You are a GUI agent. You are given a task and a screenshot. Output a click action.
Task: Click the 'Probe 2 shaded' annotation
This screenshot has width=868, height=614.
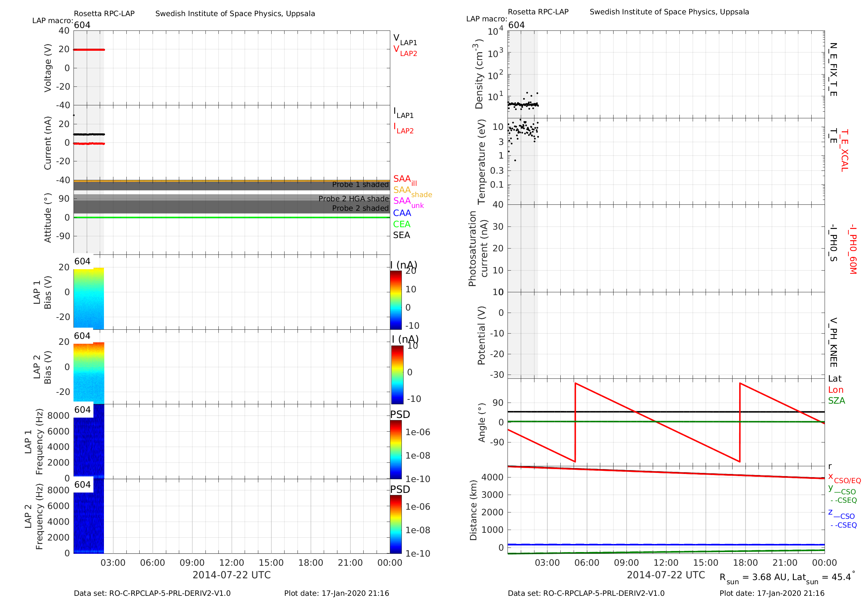click(x=360, y=208)
